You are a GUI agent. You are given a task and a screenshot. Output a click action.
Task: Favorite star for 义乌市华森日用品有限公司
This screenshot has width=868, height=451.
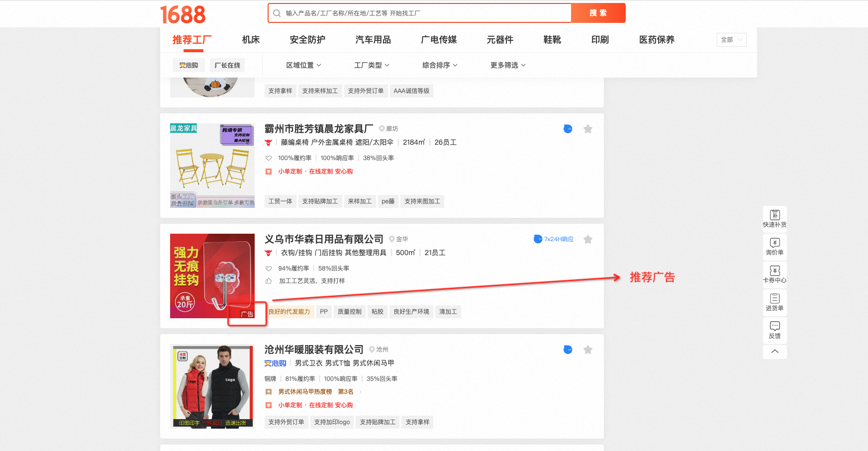point(587,239)
